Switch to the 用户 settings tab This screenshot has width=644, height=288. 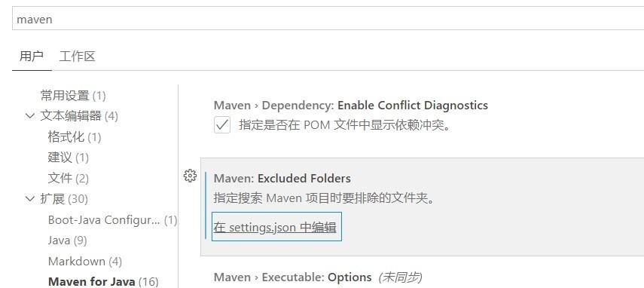click(32, 57)
